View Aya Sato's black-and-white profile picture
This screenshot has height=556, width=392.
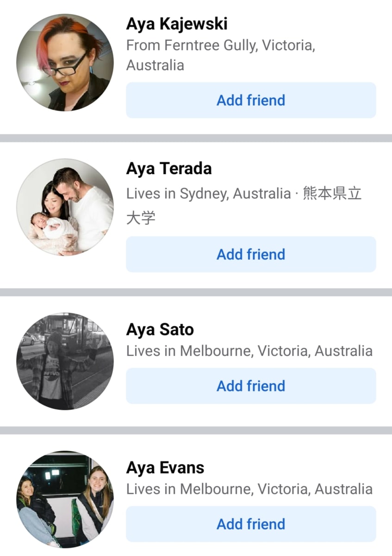click(65, 361)
